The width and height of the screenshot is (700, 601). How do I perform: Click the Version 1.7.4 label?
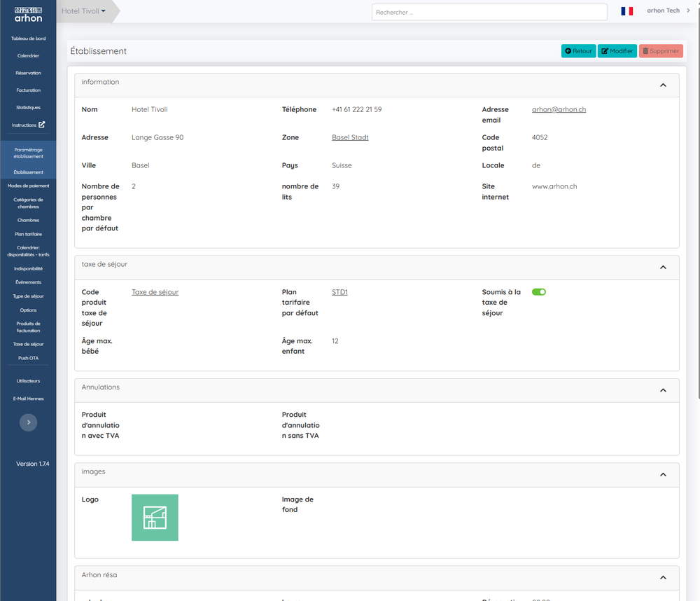tap(33, 464)
